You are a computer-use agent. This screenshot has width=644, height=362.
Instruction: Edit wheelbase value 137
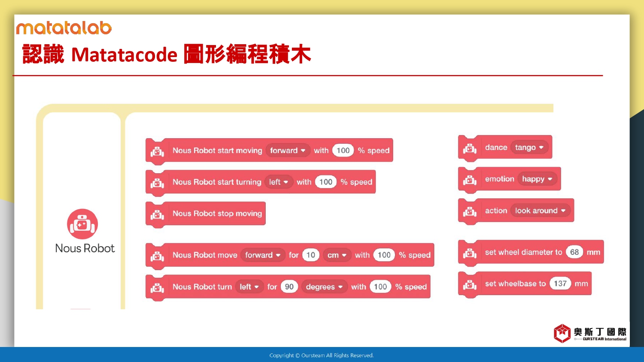click(x=560, y=284)
